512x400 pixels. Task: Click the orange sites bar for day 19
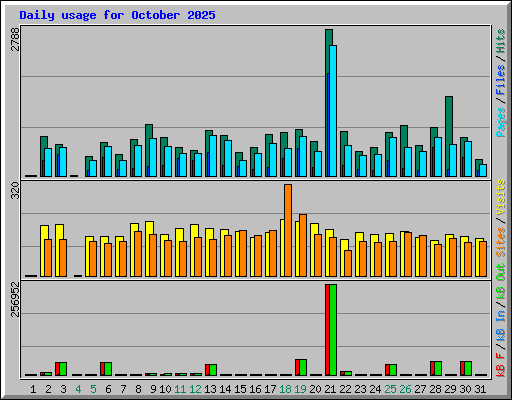(x=303, y=246)
